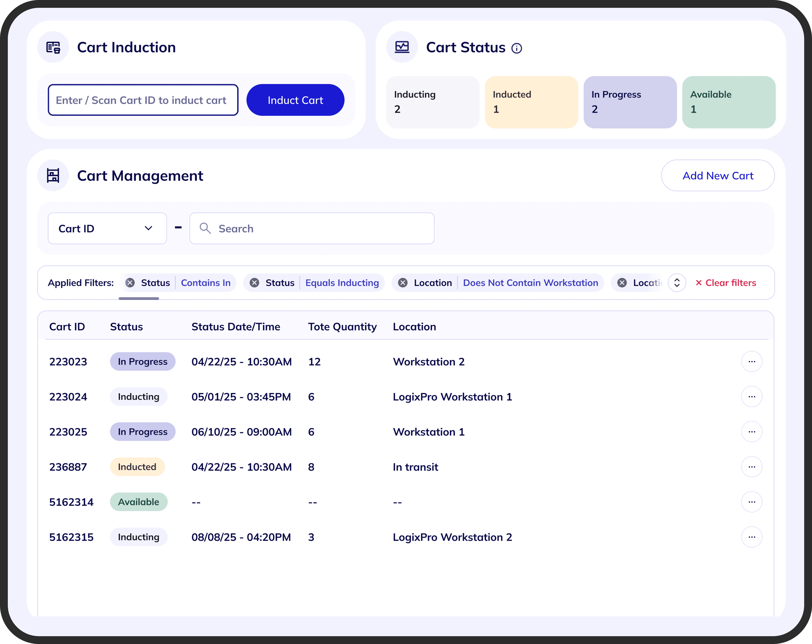The width and height of the screenshot is (812, 644).
Task: Click the Cart Induction header icon
Action: [53, 47]
